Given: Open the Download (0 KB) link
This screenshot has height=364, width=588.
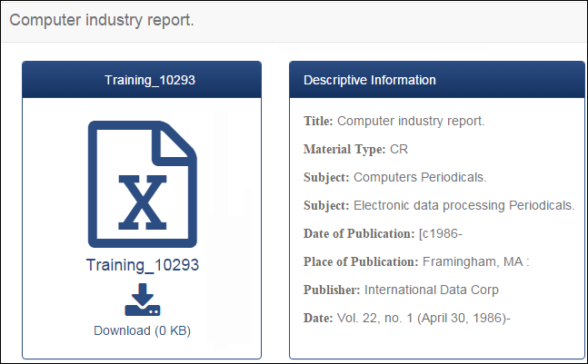Looking at the screenshot, I should coord(142,330).
